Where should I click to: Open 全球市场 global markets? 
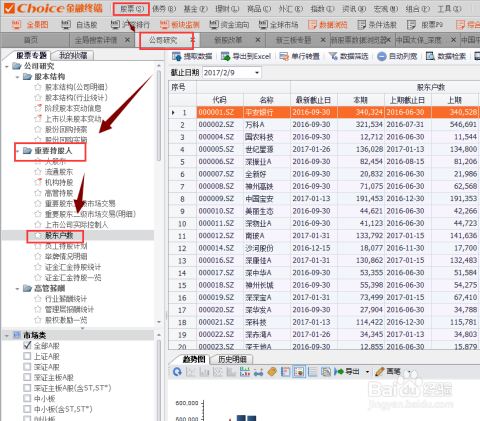click(278, 24)
